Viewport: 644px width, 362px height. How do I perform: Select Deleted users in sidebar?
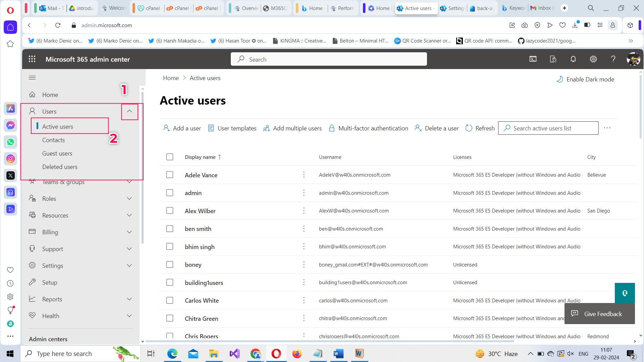60,167
